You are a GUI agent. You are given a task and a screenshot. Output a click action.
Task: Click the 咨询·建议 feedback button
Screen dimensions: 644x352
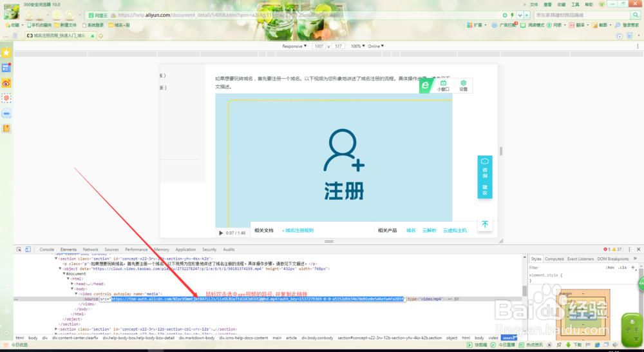point(485,177)
